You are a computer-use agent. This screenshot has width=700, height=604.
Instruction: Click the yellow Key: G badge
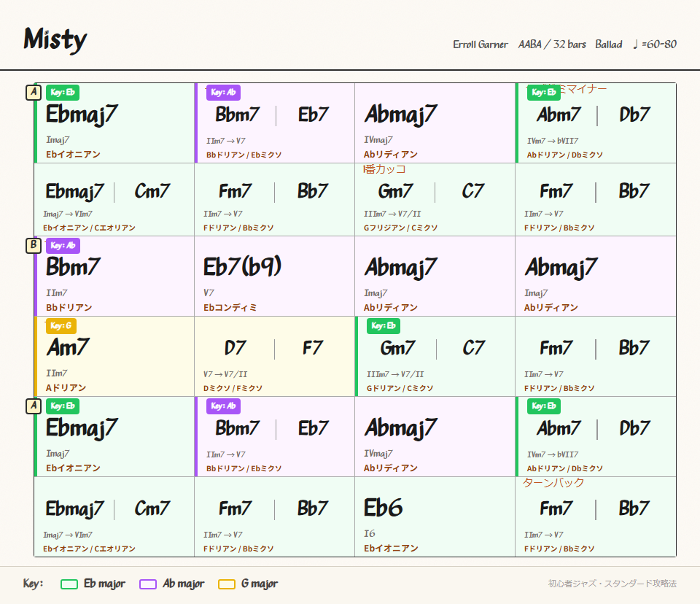(61, 326)
